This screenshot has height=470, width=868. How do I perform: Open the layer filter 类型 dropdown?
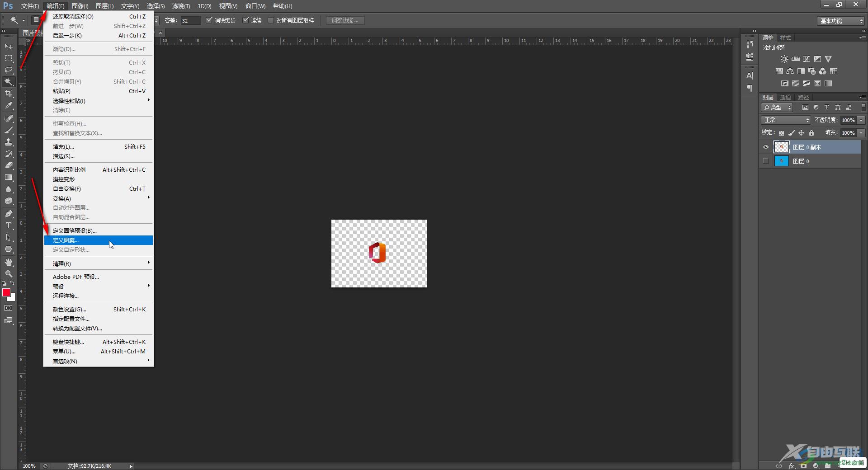click(777, 108)
